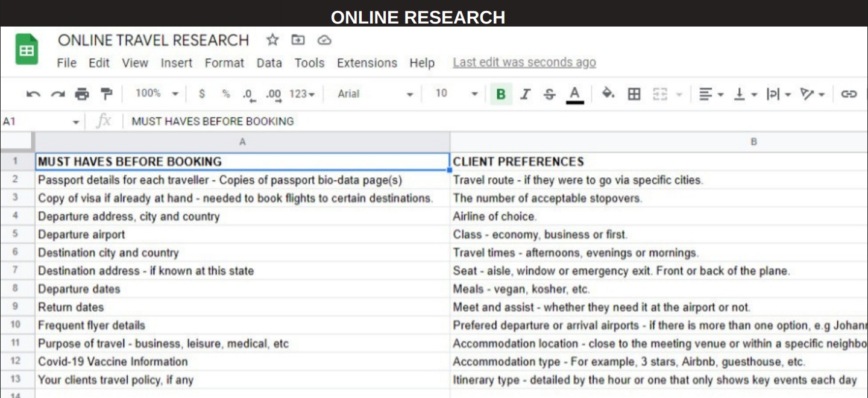Screen dimensions: 868x398
Task: Click the insert link icon
Action: pos(849,94)
